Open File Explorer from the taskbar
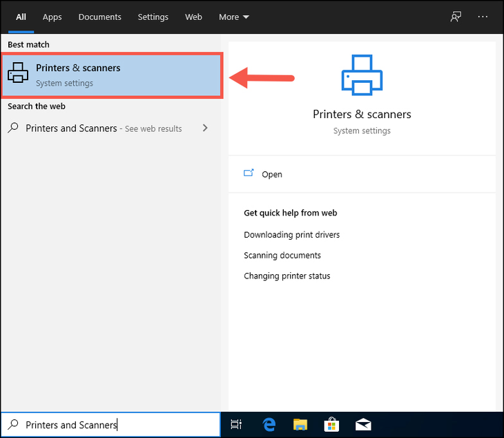The width and height of the screenshot is (504, 438). [300, 424]
